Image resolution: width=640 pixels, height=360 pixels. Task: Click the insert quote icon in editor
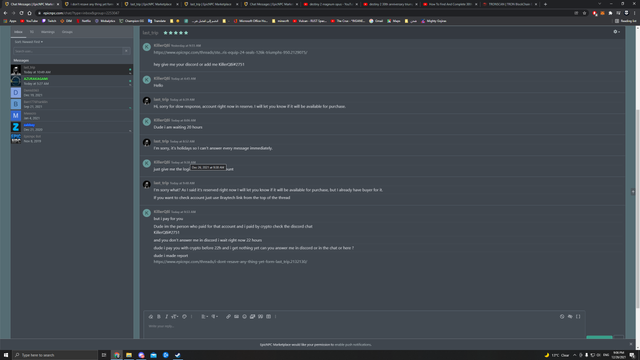[260, 316]
